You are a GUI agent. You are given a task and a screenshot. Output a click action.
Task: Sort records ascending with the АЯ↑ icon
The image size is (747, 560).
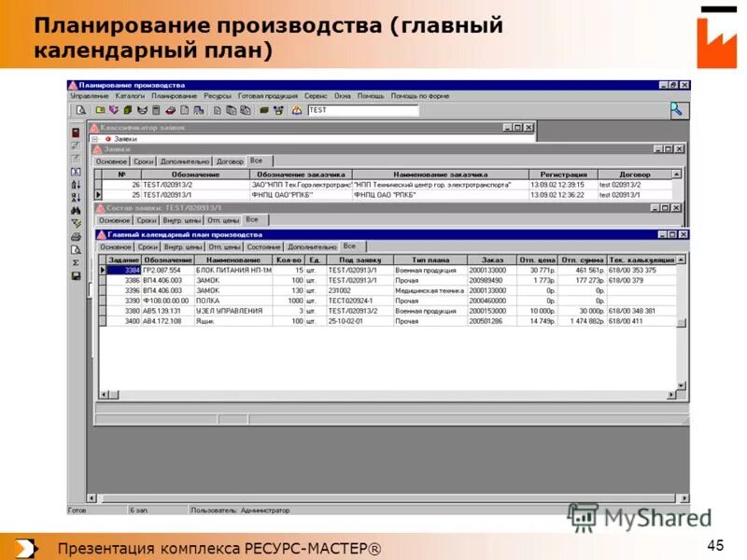[x=74, y=183]
